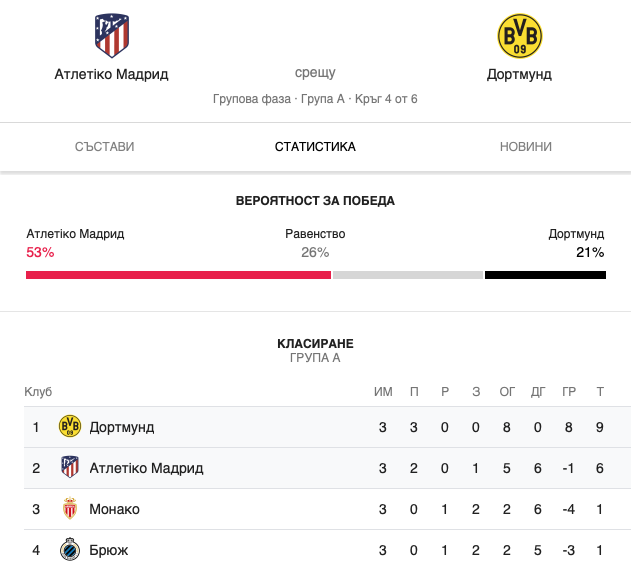
Task: Click Монако in the standings table
Action: [x=114, y=509]
